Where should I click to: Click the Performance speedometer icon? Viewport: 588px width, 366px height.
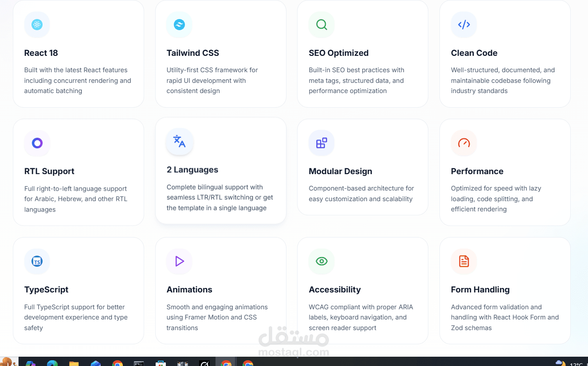click(x=464, y=143)
